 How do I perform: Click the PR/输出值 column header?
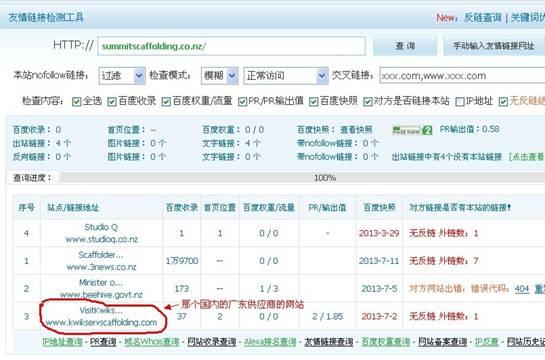[x=327, y=208]
